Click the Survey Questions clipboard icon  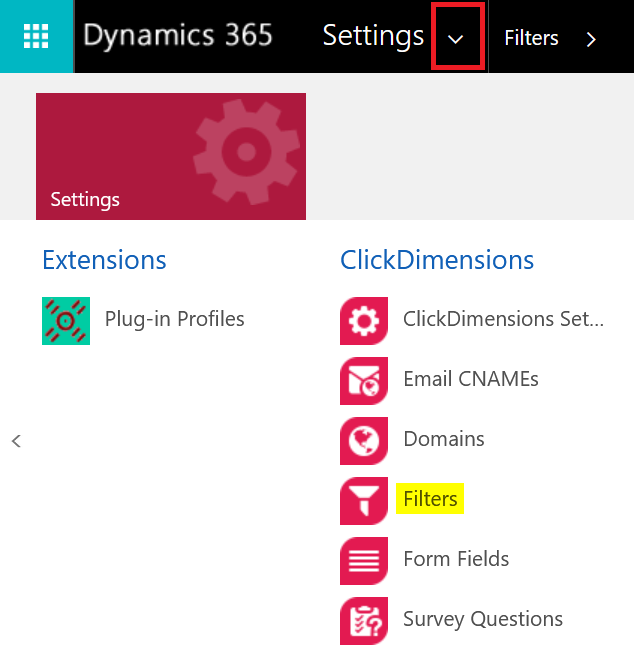(364, 621)
